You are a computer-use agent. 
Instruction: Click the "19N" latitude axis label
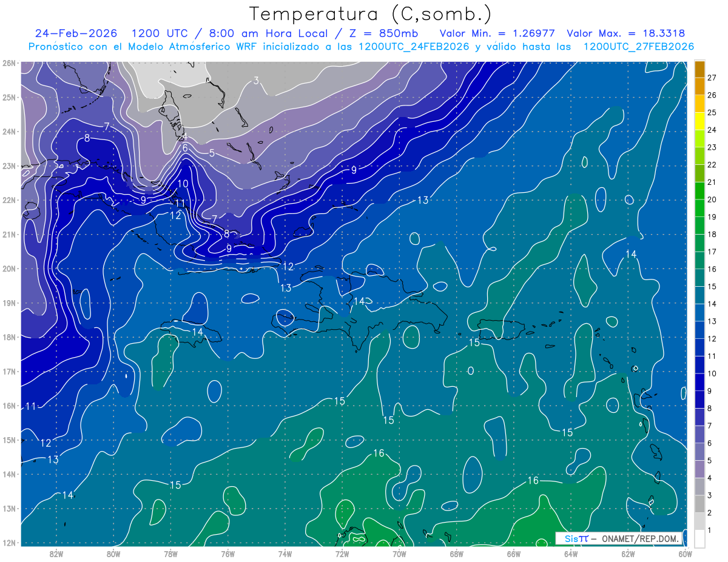[x=8, y=303]
